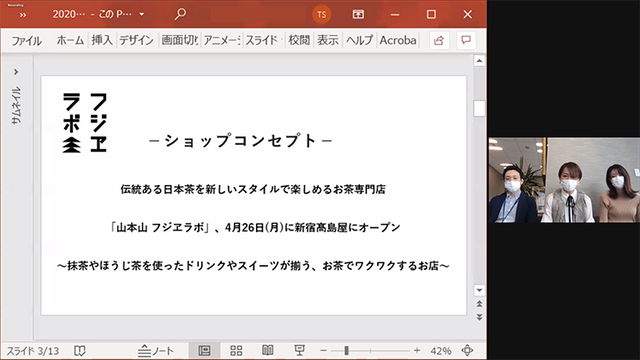Click the Share icon button

439,40
